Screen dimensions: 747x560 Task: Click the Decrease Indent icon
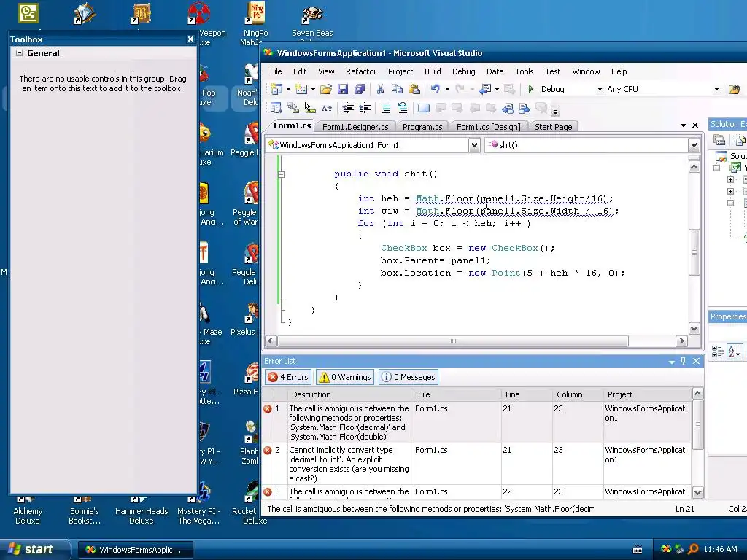point(348,108)
